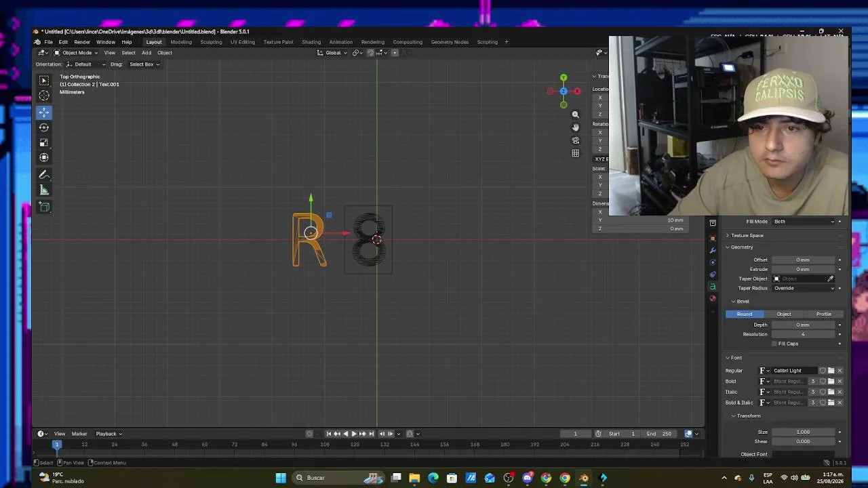The width and height of the screenshot is (868, 488).
Task: Open the Object Constraints properties tab
Action: [x=713, y=274]
